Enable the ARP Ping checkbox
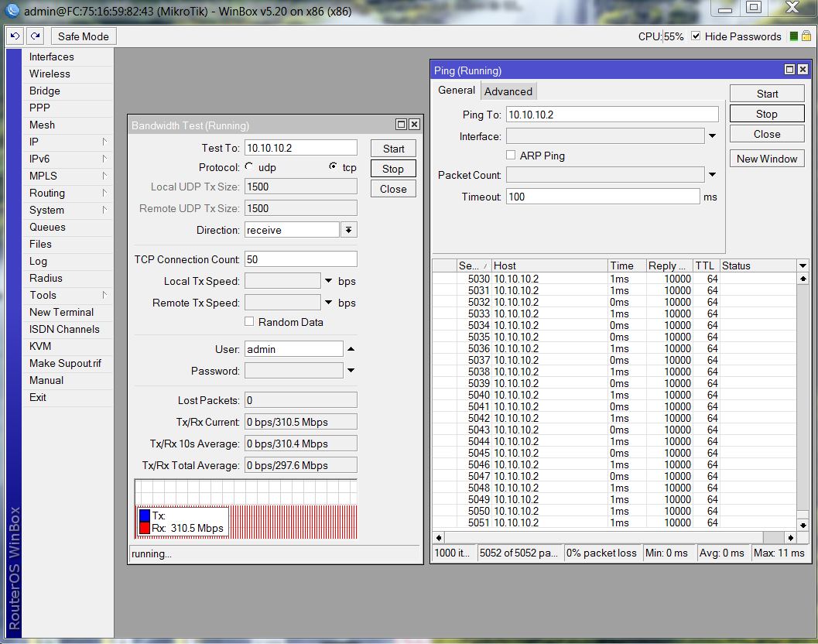This screenshot has height=644, width=818. pos(511,155)
